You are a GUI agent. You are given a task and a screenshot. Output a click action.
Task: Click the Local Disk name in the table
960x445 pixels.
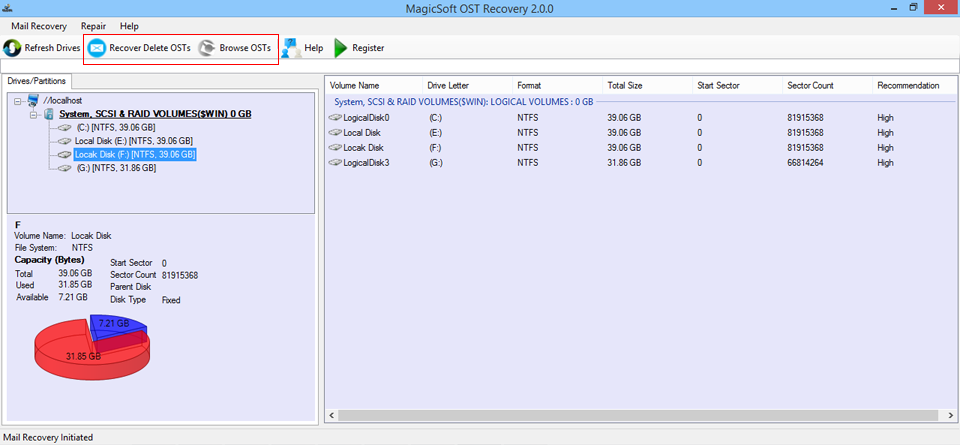(x=363, y=133)
